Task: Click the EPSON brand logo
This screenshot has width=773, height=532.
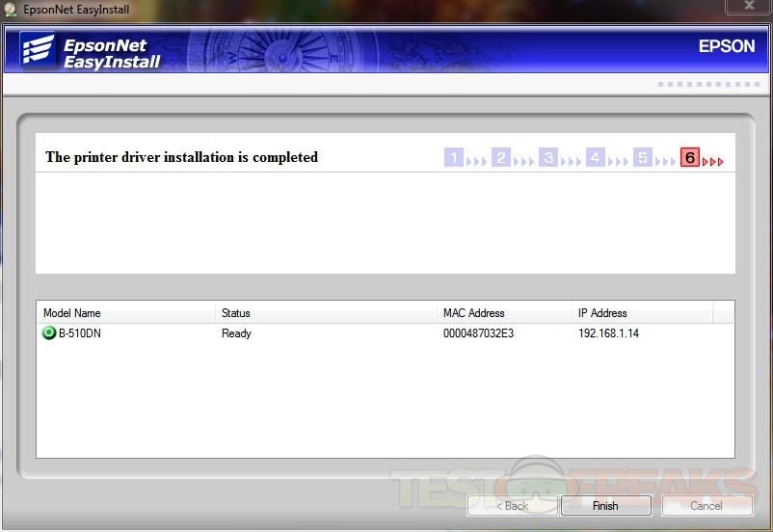Action: coord(726,46)
